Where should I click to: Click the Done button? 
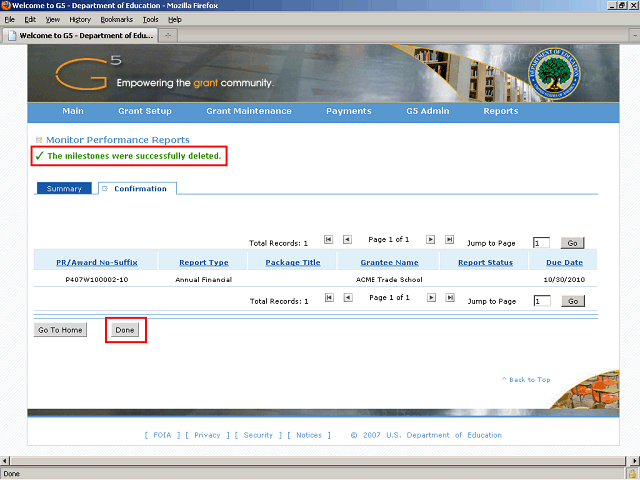[125, 330]
